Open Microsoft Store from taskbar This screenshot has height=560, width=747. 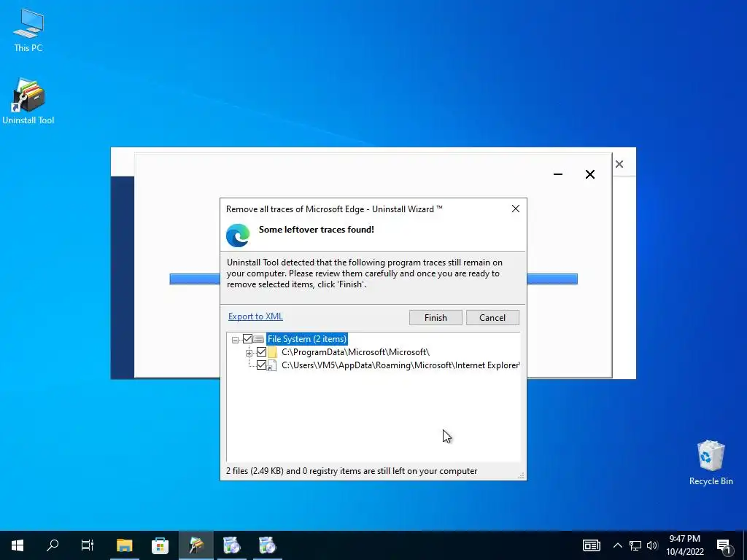point(160,545)
